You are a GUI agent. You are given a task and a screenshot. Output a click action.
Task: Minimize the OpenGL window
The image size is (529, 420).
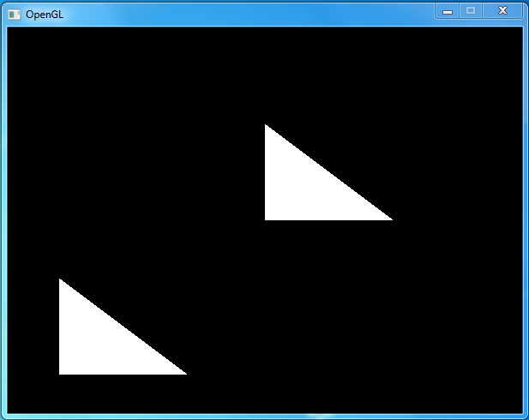point(448,11)
